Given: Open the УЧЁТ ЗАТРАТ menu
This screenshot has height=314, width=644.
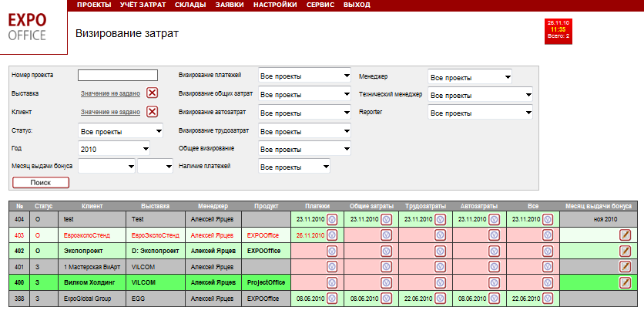Looking at the screenshot, I should coord(141,5).
